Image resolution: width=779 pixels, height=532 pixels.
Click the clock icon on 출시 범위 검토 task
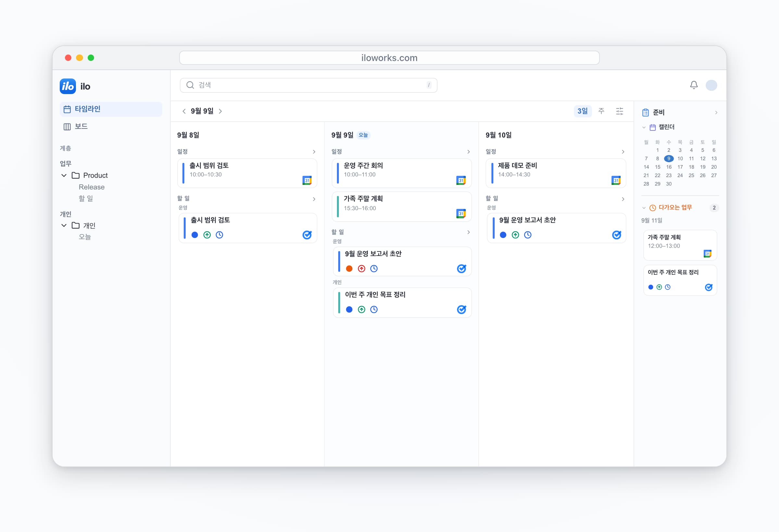(x=219, y=235)
